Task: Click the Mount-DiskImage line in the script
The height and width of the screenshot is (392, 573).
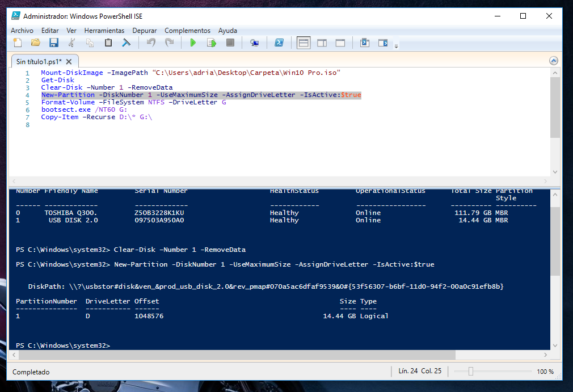Action: (191, 73)
